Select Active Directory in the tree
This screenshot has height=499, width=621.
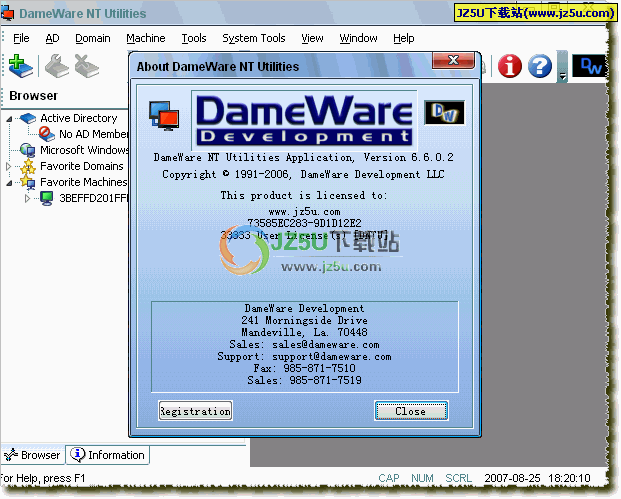pyautogui.click(x=78, y=118)
